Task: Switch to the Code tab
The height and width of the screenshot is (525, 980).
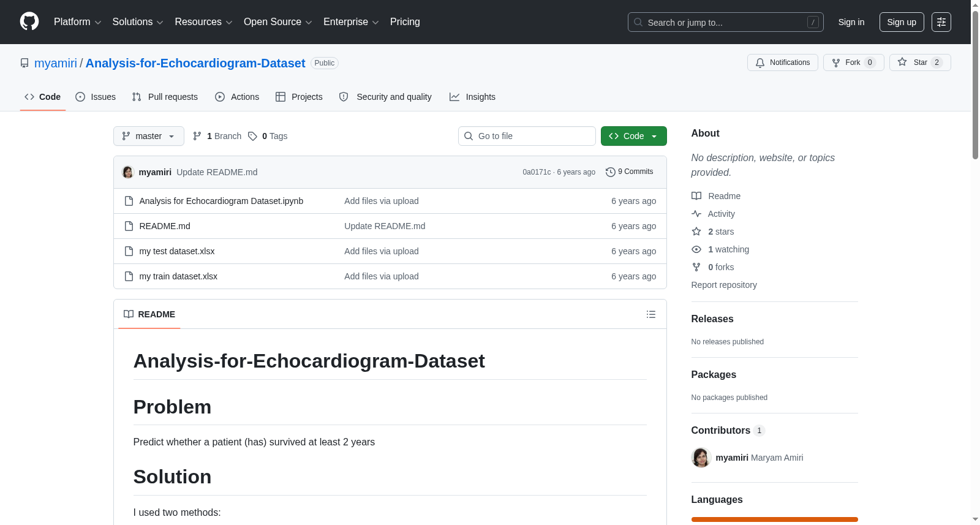Action: click(x=43, y=97)
